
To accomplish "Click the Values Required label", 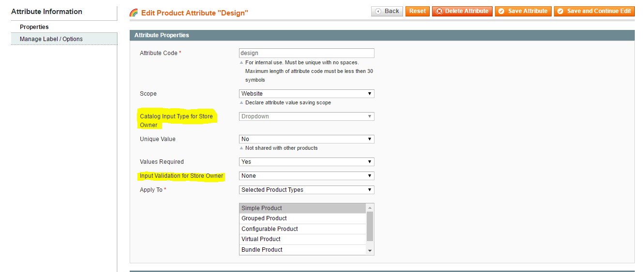I will (162, 162).
